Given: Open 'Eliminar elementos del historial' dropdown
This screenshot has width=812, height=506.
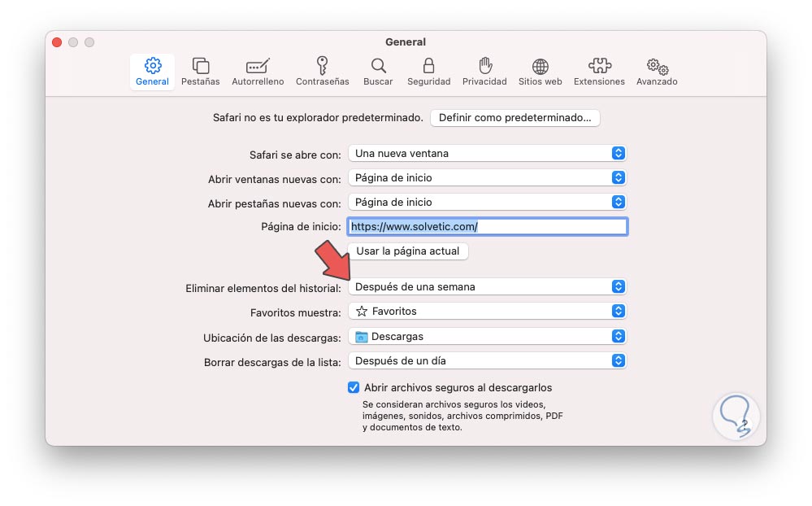Looking at the screenshot, I should click(x=488, y=286).
